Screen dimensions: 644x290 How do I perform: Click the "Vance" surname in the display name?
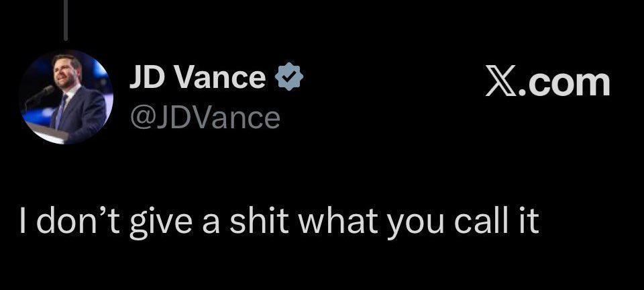click(x=221, y=78)
